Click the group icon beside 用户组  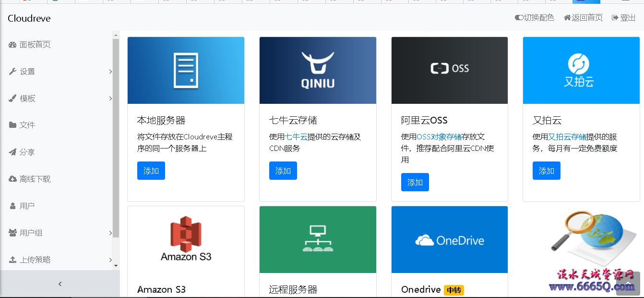click(12, 233)
